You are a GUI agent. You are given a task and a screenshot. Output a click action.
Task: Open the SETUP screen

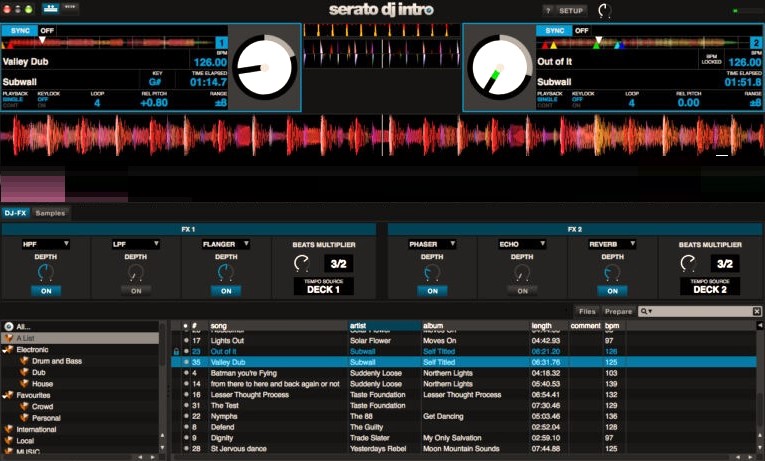[x=571, y=10]
